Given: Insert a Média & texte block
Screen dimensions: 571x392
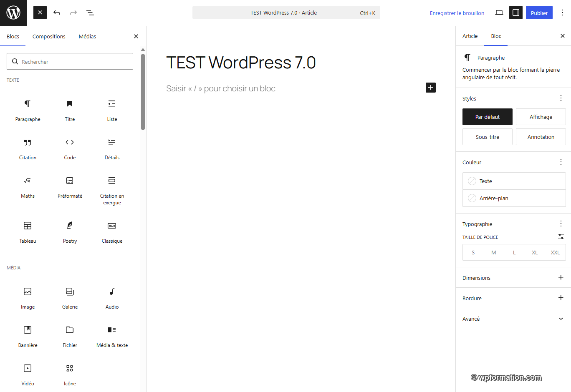Looking at the screenshot, I should 112,336.
